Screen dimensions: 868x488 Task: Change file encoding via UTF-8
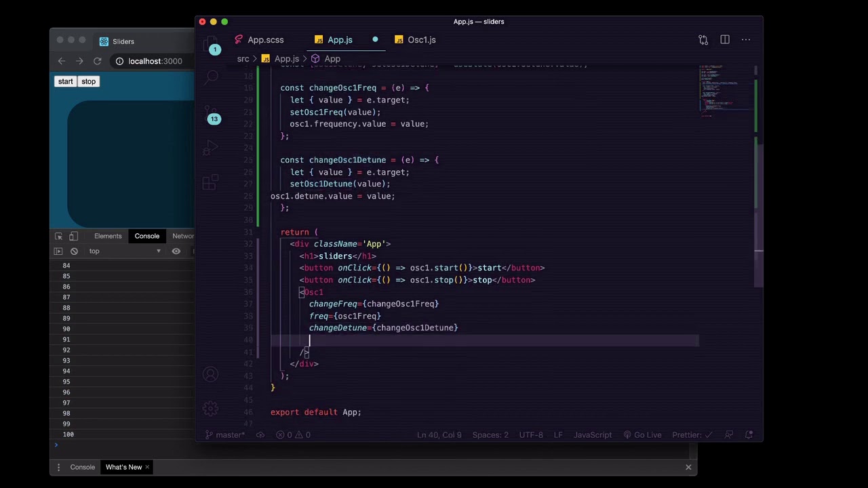click(531, 435)
